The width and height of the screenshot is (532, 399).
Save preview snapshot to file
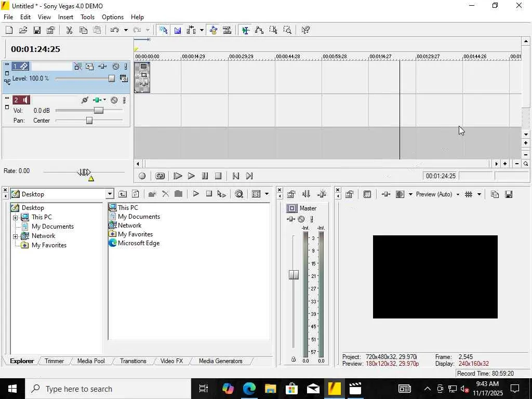(x=508, y=194)
